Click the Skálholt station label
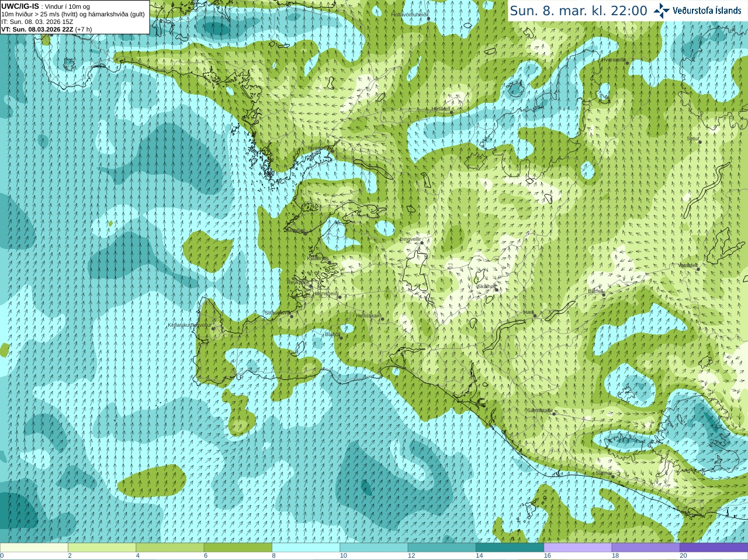 tap(487, 286)
